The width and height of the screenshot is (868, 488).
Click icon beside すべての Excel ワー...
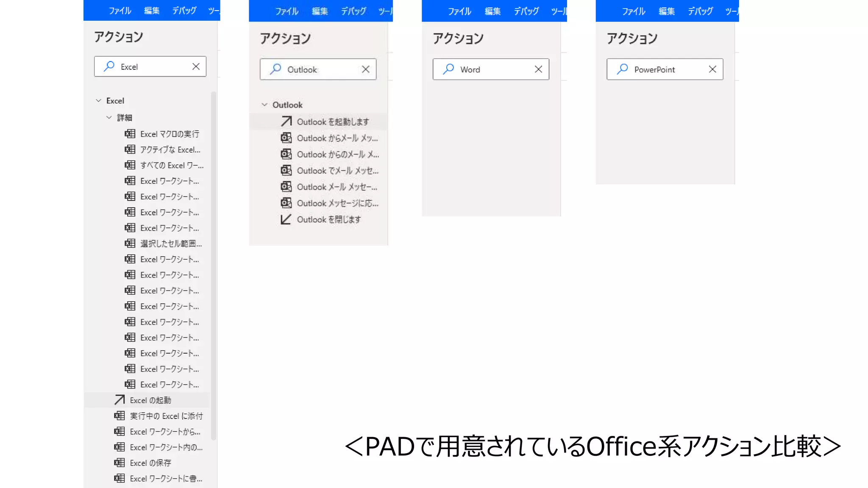(130, 165)
